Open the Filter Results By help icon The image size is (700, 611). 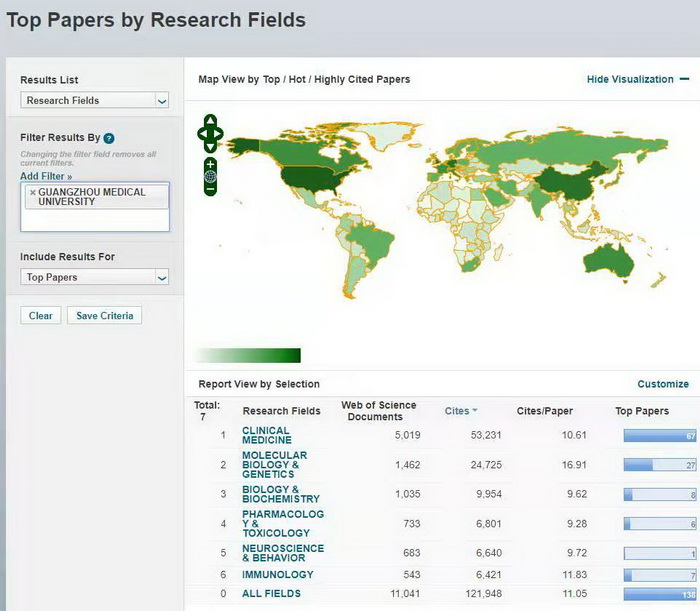[109, 138]
